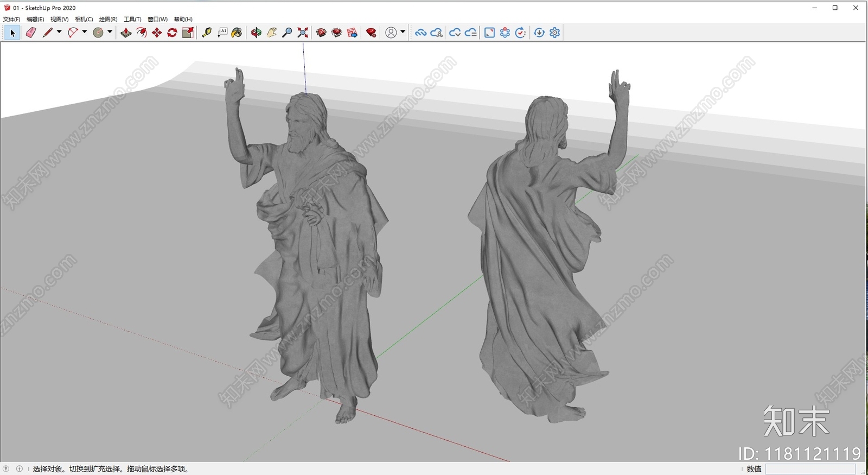Open the 帮助(H) menu

183,19
